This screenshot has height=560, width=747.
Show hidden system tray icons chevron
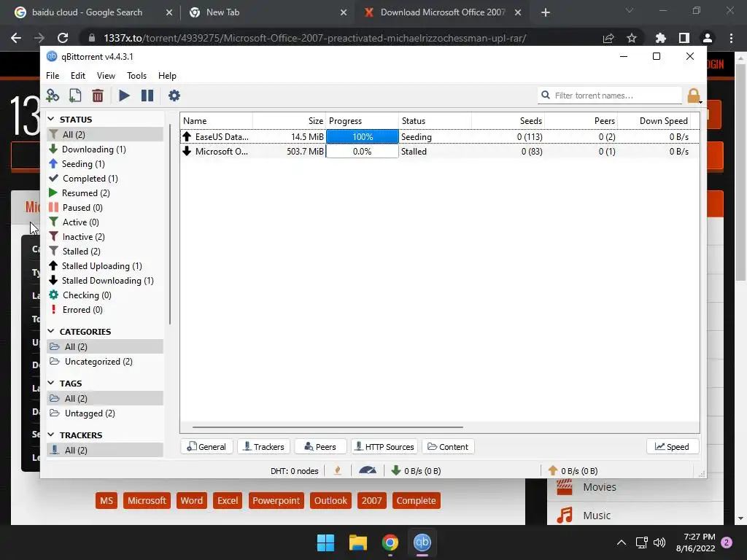point(622,542)
